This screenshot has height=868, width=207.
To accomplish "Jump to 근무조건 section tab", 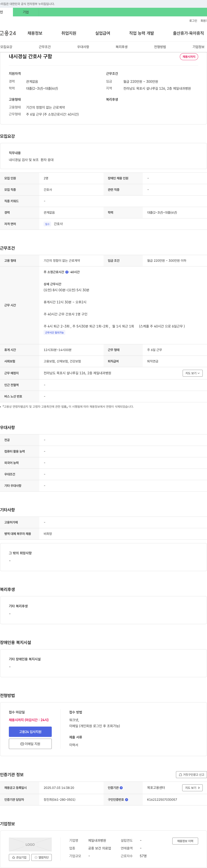I will [x=44, y=47].
